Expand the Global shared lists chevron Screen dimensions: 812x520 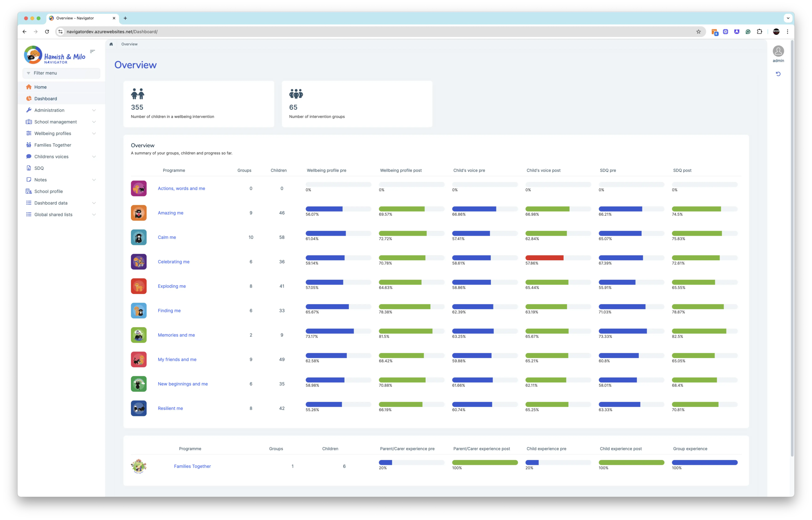[x=94, y=214]
